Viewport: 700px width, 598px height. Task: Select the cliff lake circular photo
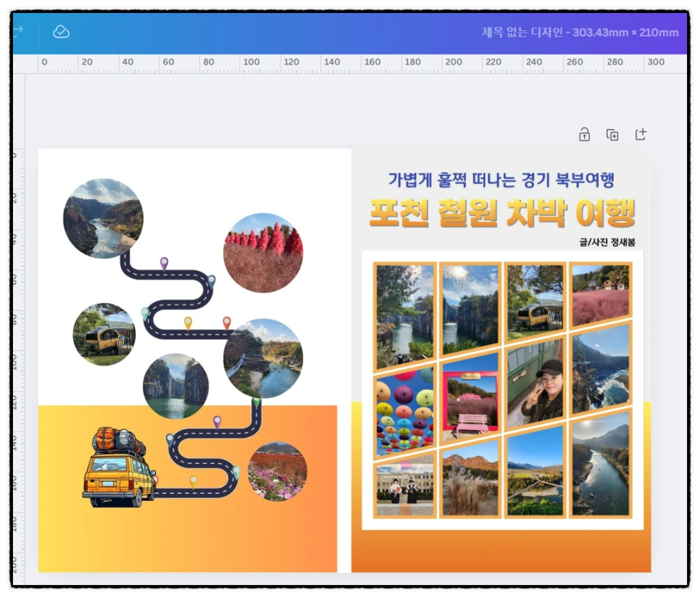(x=175, y=386)
